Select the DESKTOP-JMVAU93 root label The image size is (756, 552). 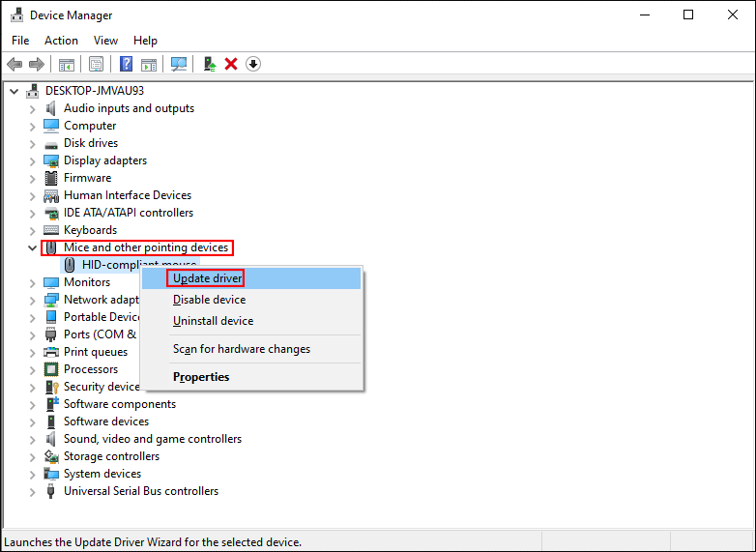pyautogui.click(x=95, y=91)
